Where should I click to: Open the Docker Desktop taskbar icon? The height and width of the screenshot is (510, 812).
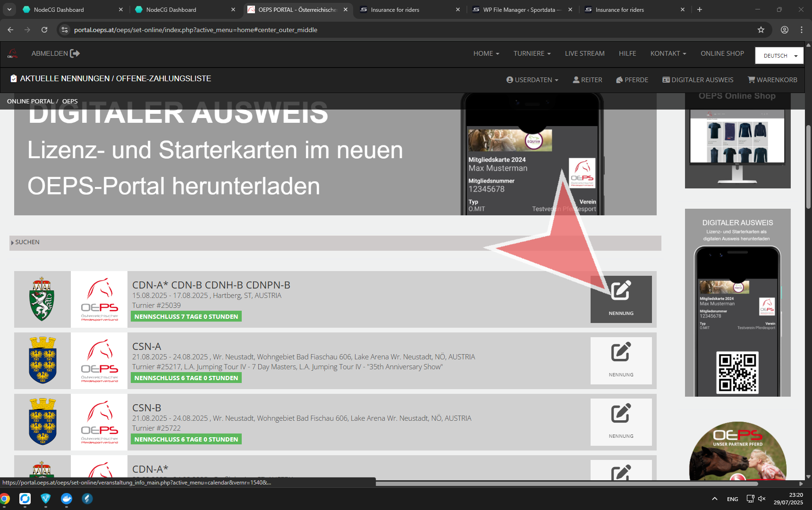tap(67, 499)
